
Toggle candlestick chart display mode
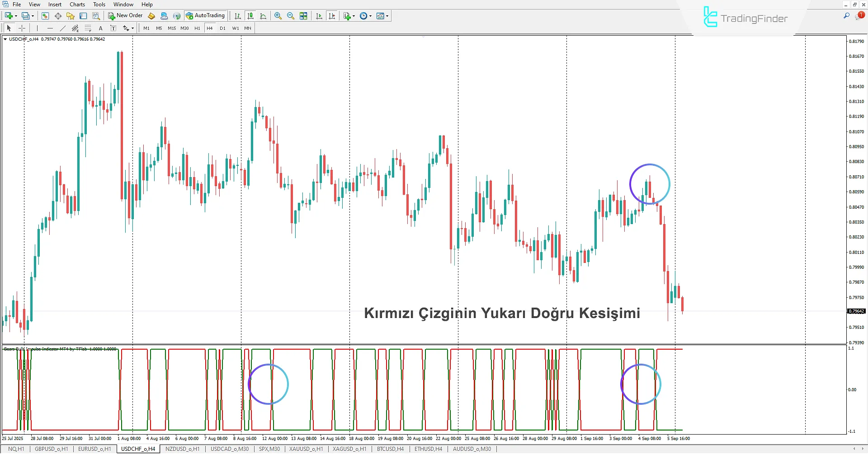pyautogui.click(x=251, y=15)
